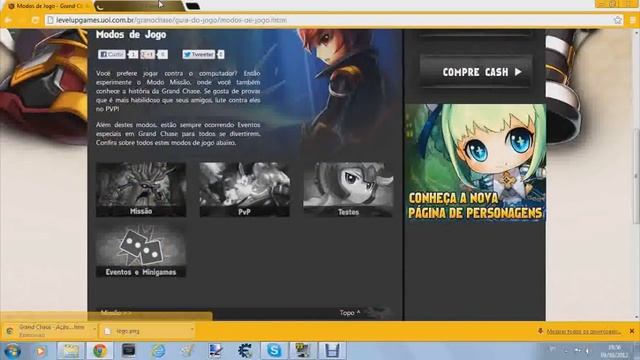
Task: Click the system tray volume icon
Action: pyautogui.click(x=588, y=350)
